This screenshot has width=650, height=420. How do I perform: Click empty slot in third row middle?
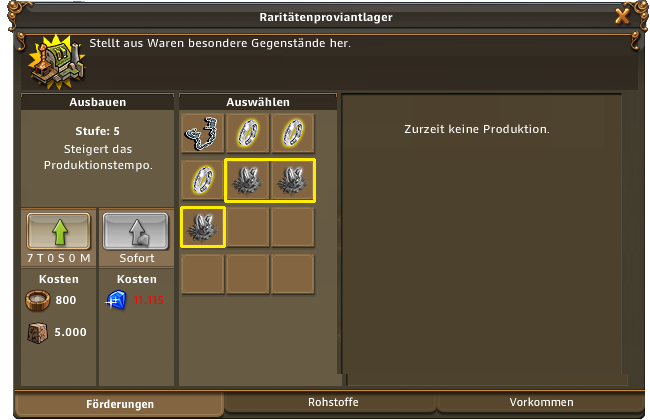coord(248,227)
